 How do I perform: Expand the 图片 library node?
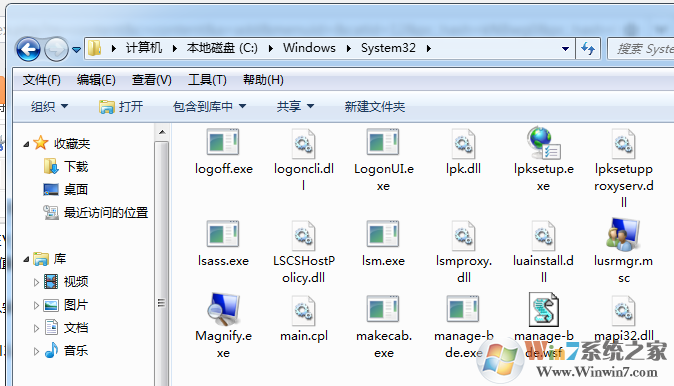click(x=36, y=305)
